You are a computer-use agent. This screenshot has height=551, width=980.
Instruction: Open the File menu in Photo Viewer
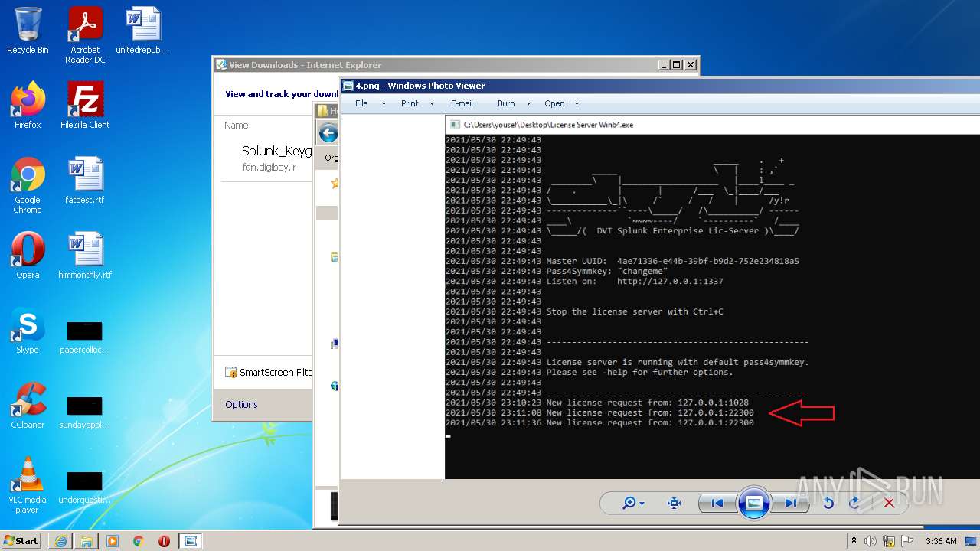(361, 103)
